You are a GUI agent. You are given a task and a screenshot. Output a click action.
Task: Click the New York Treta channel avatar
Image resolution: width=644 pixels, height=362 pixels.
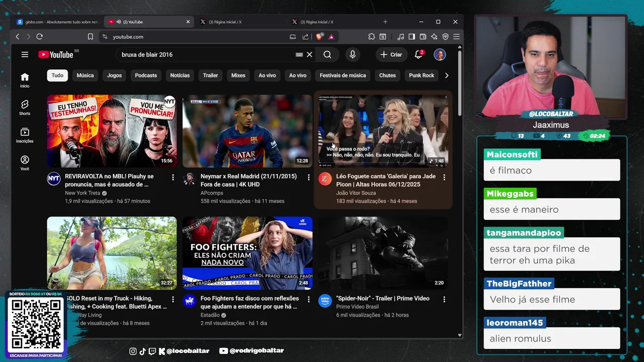[x=54, y=179]
